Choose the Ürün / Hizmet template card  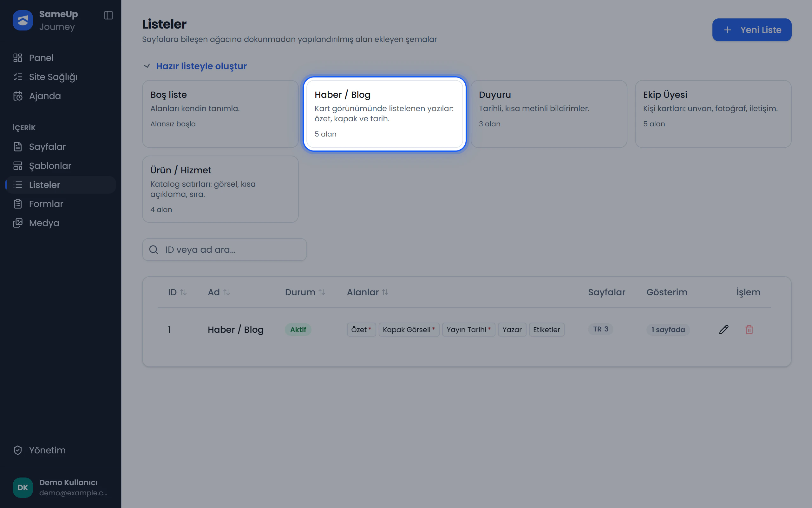220,189
